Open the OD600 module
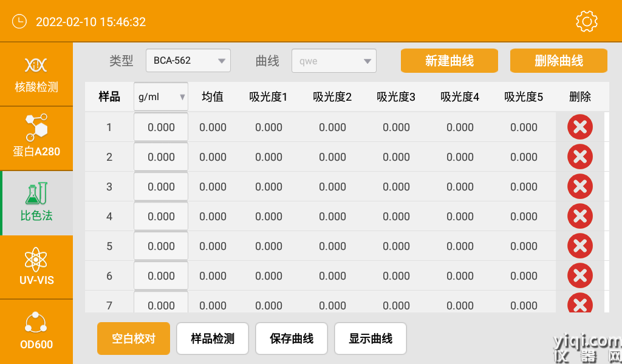This screenshot has height=364, width=622. (36, 332)
